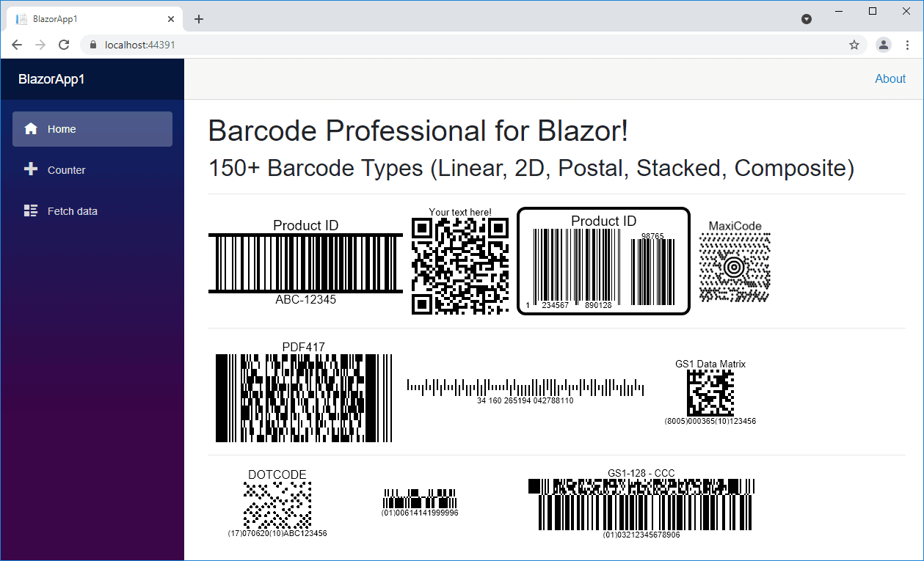Open a new tab with plus button
Viewport: 924px width, 561px height.
(x=199, y=19)
